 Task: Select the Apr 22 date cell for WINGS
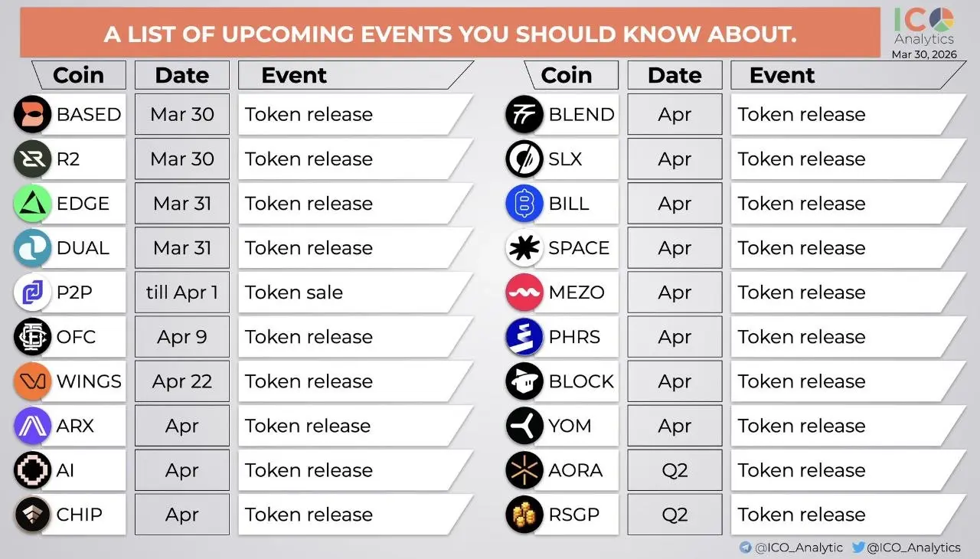tap(182, 381)
